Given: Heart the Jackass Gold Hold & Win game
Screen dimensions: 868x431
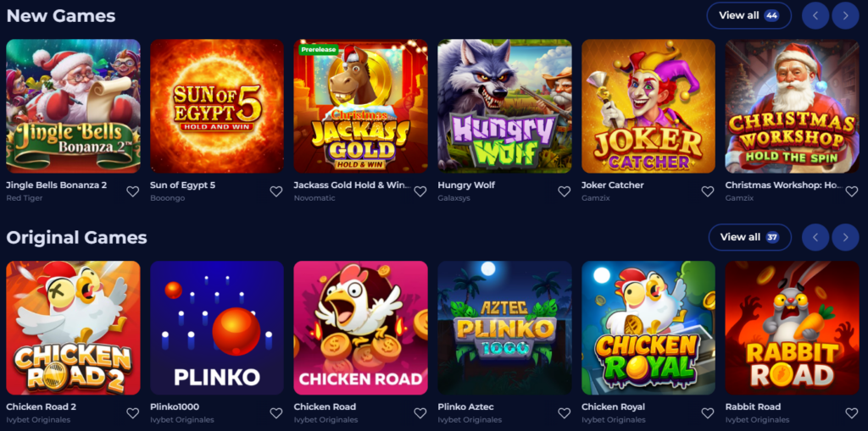Looking at the screenshot, I should pyautogui.click(x=420, y=191).
